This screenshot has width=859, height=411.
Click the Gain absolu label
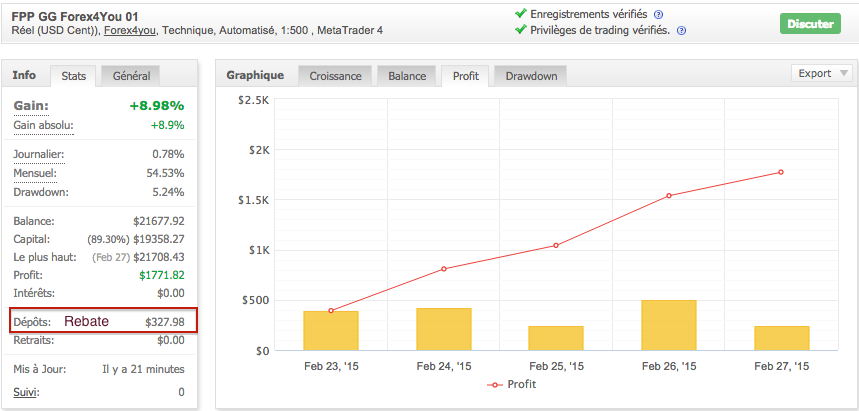(43, 126)
